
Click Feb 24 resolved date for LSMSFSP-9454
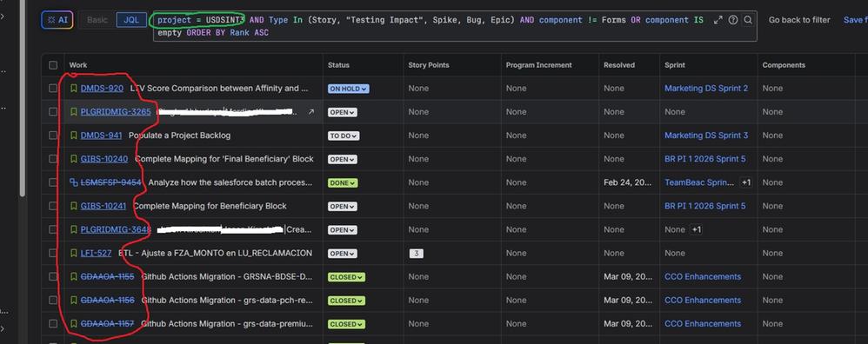coord(629,182)
